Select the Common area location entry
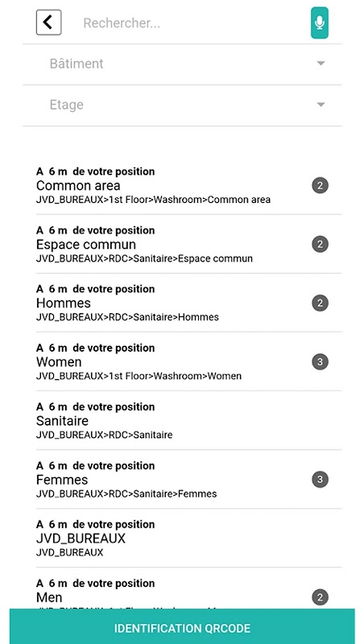The height and width of the screenshot is (644, 364). (188, 185)
